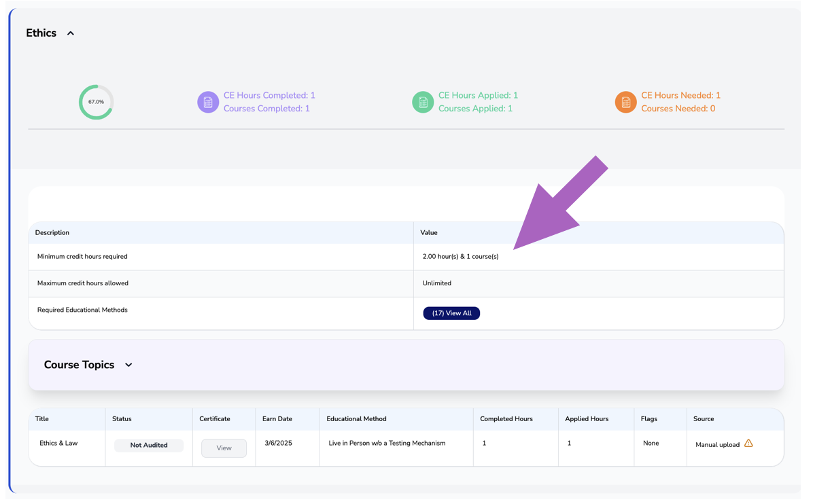The image size is (813, 504).
Task: Click the purple CE Hours Completed icon
Action: tap(208, 102)
